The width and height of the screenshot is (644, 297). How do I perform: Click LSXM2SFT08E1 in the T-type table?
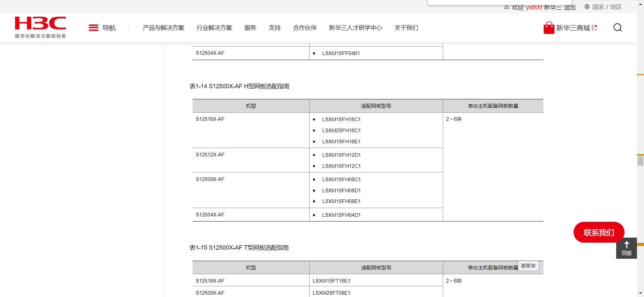(331, 293)
